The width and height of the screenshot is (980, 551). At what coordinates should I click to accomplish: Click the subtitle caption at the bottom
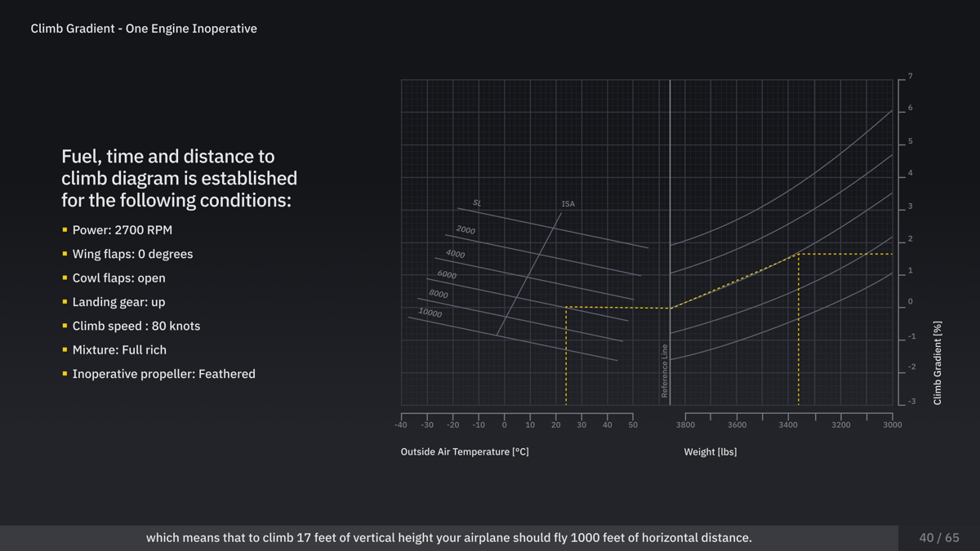(x=448, y=538)
